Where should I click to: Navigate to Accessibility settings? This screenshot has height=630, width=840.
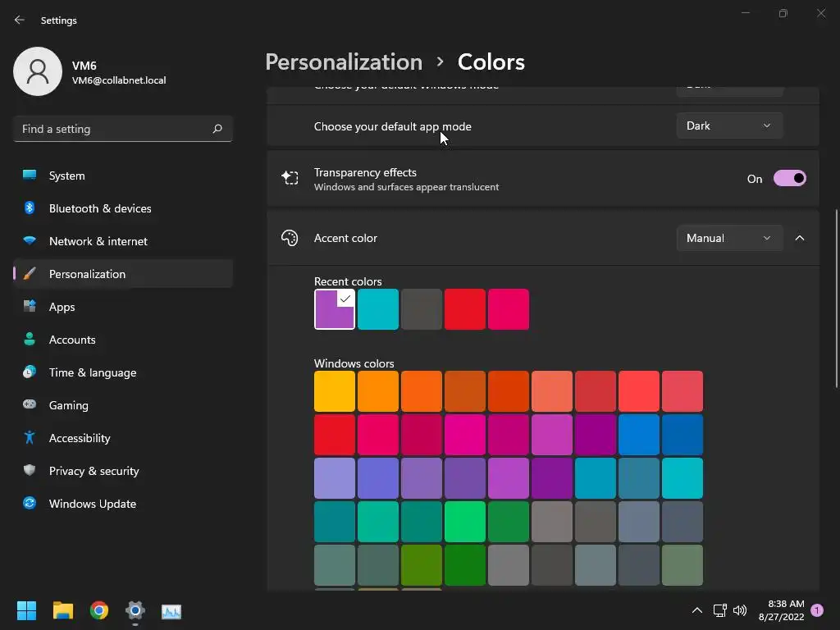(80, 438)
